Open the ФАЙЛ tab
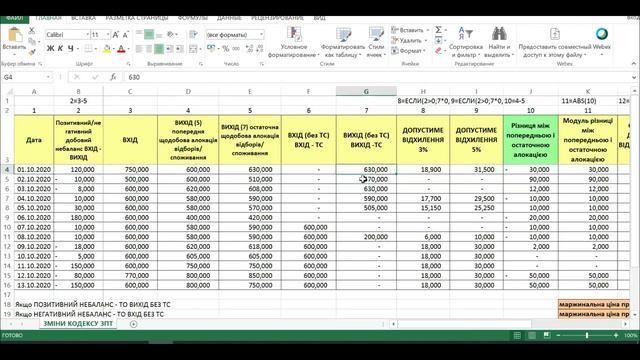Image resolution: width=640 pixels, height=360 pixels. (14, 19)
